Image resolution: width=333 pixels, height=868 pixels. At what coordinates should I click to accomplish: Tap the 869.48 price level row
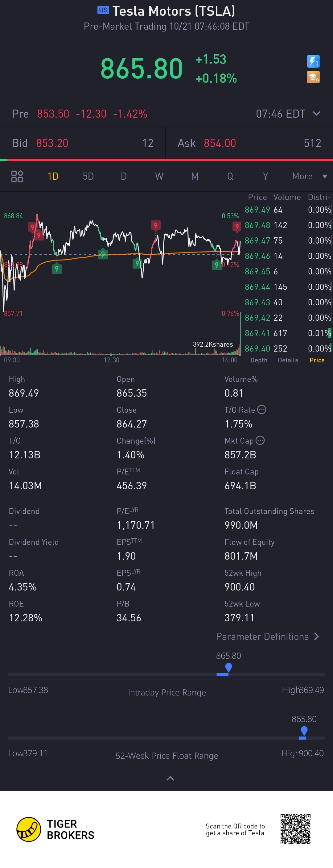[288, 225]
